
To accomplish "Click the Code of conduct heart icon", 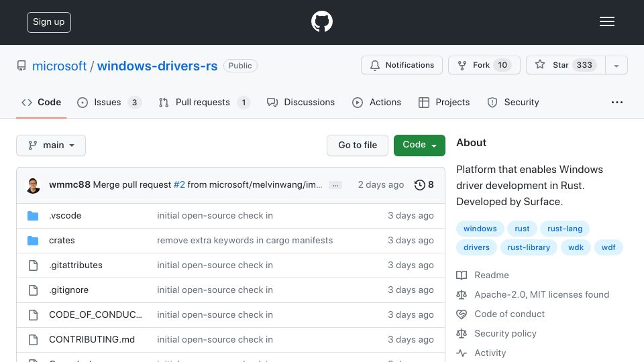I will tap(462, 314).
